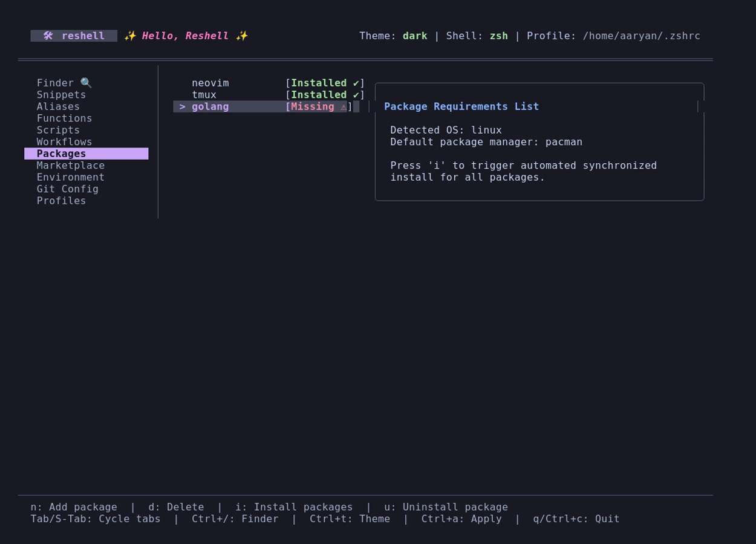Click the Package Requirements List heading

click(461, 106)
